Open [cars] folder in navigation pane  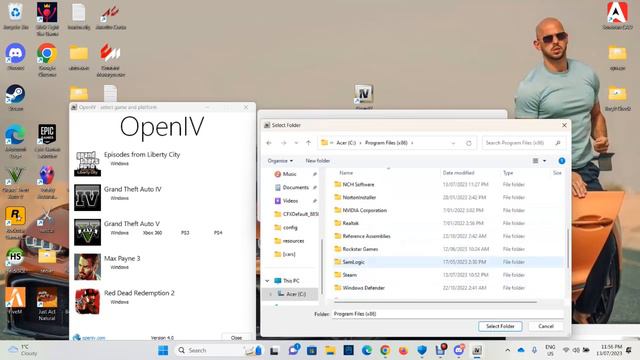289,254
